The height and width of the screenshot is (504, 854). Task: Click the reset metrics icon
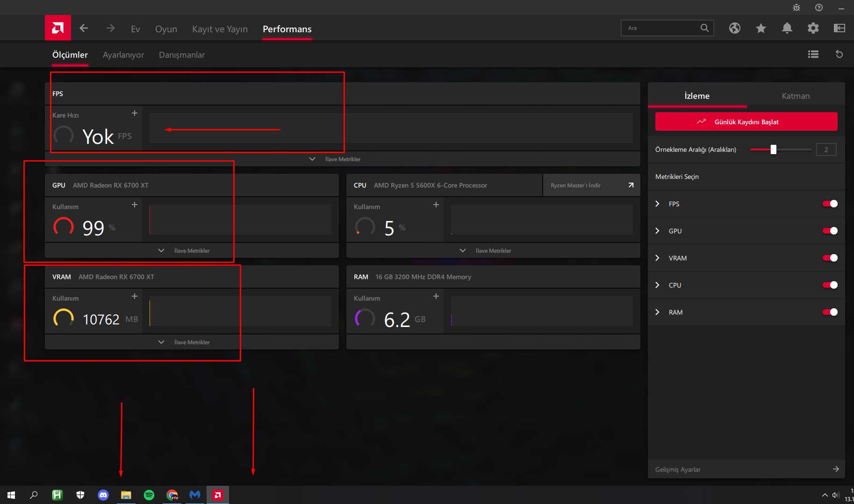click(x=840, y=54)
